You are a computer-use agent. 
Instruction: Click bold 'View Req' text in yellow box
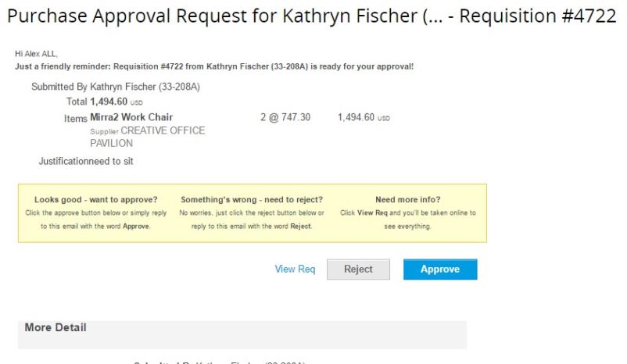(x=371, y=213)
